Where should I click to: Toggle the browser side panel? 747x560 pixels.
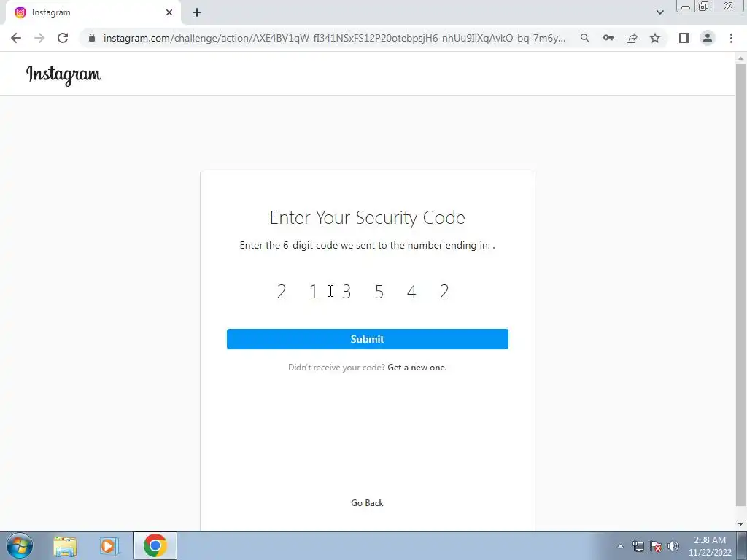coord(684,38)
